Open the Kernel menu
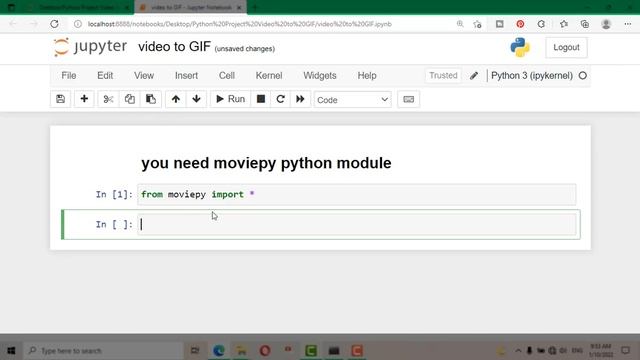 pyautogui.click(x=269, y=76)
